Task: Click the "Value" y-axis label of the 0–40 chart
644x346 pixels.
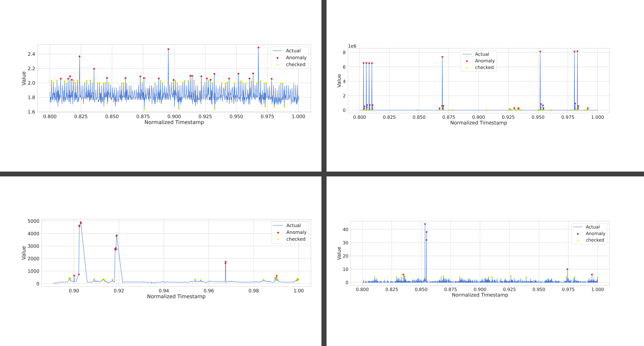Action: coord(339,253)
